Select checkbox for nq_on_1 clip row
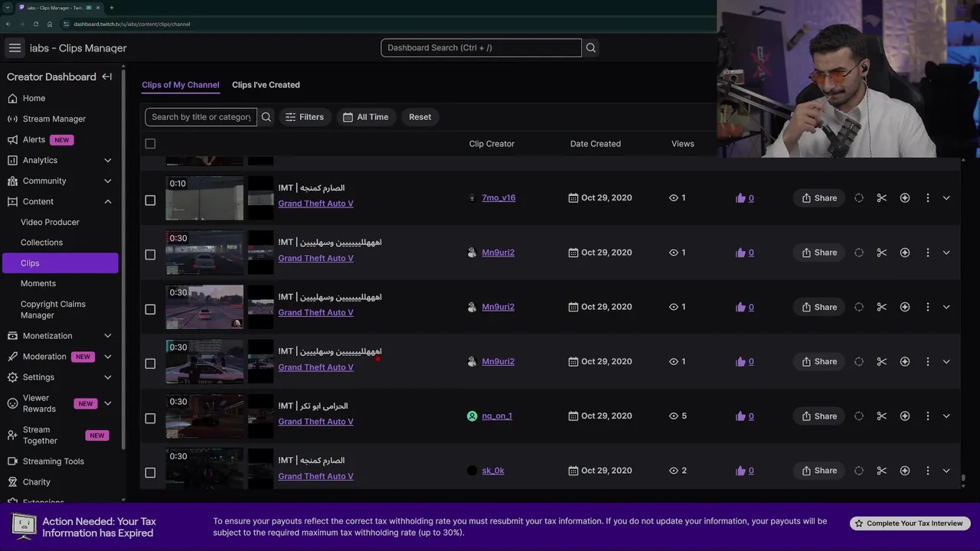The image size is (980, 551). tap(150, 419)
